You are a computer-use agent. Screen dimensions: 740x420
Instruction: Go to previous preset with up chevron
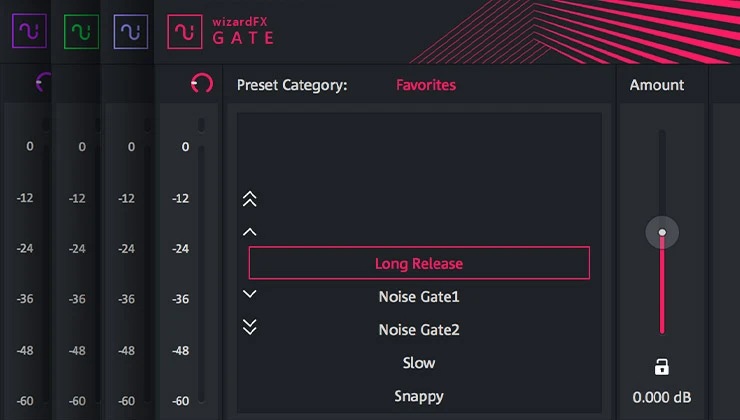(250, 232)
